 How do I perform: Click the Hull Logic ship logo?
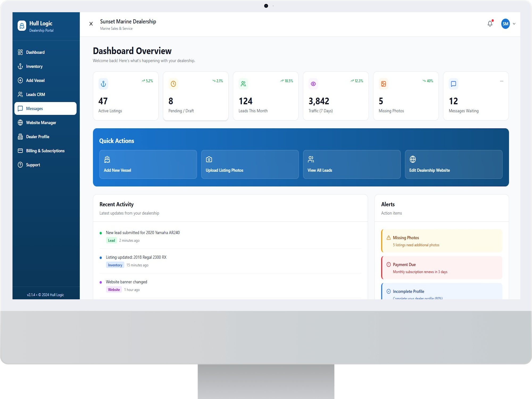(x=22, y=26)
